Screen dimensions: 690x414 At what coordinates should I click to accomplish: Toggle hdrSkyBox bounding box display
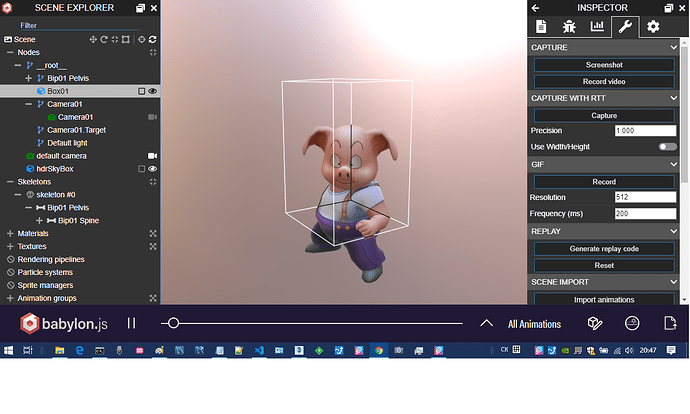(x=142, y=169)
